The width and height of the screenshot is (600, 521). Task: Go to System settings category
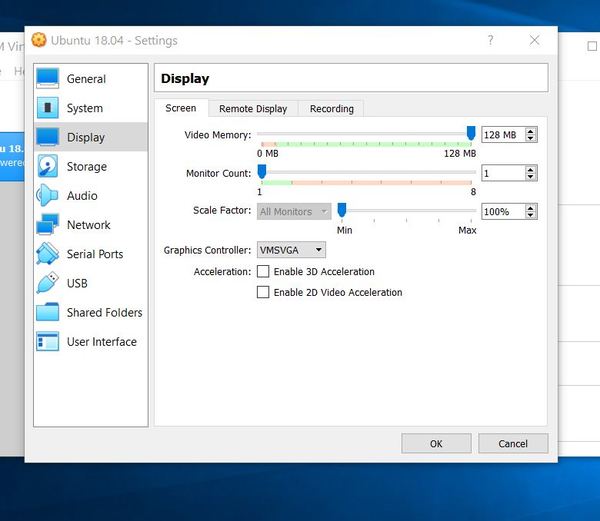click(x=90, y=108)
